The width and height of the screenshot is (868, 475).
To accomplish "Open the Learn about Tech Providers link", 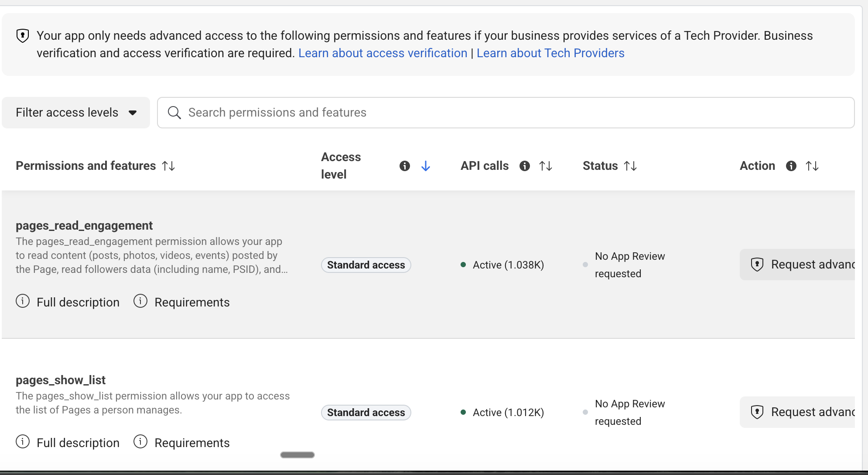I will click(550, 53).
